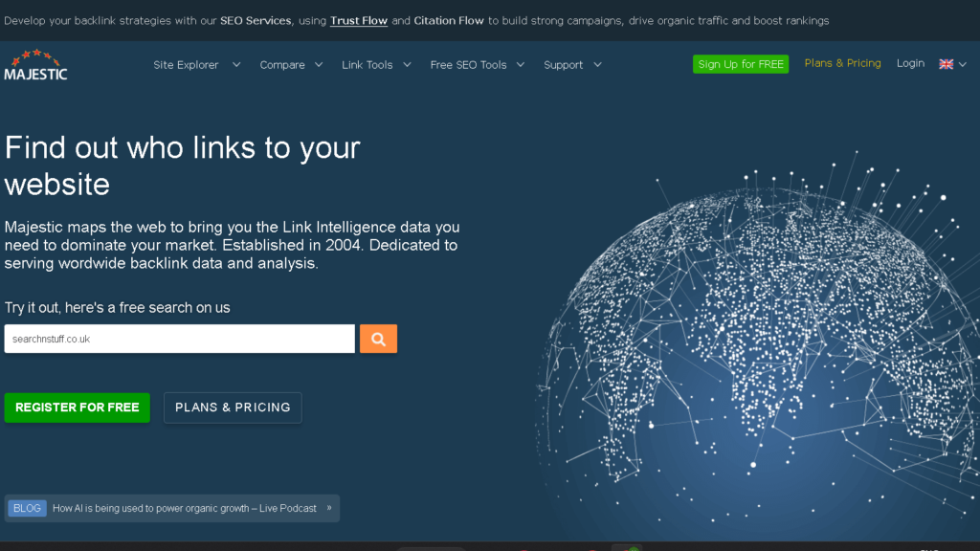Click the Login link

click(910, 63)
